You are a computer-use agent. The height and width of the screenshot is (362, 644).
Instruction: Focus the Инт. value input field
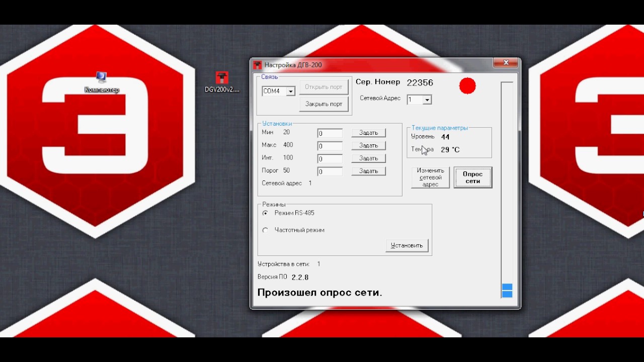click(330, 158)
